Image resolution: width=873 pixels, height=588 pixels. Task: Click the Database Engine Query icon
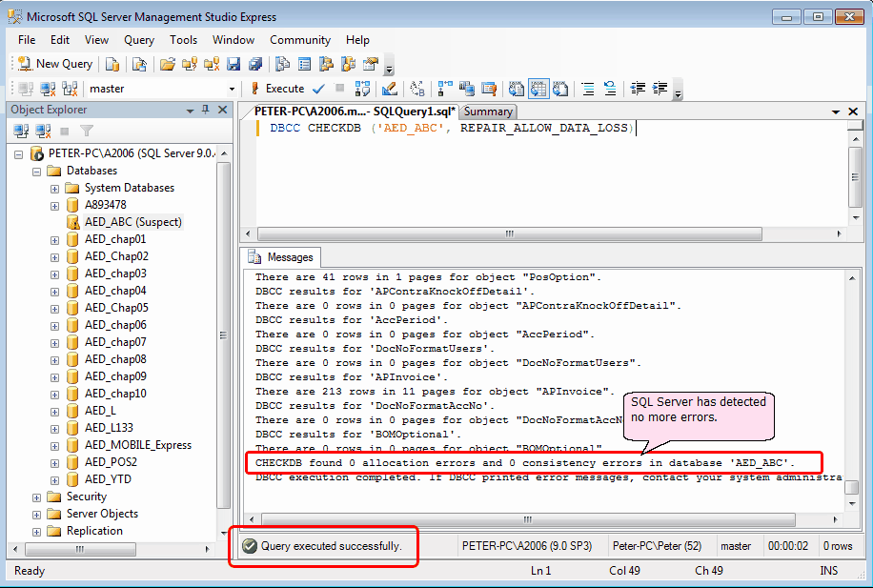[112, 64]
